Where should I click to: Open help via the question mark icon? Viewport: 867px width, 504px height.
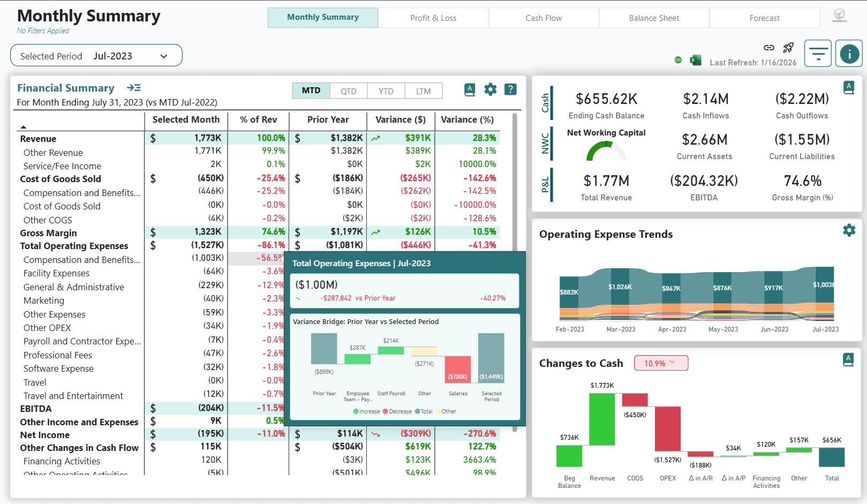(510, 89)
